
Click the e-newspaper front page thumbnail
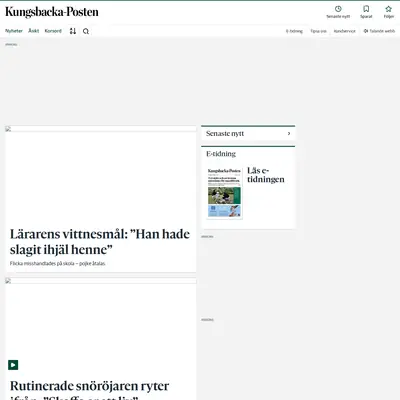[224, 193]
